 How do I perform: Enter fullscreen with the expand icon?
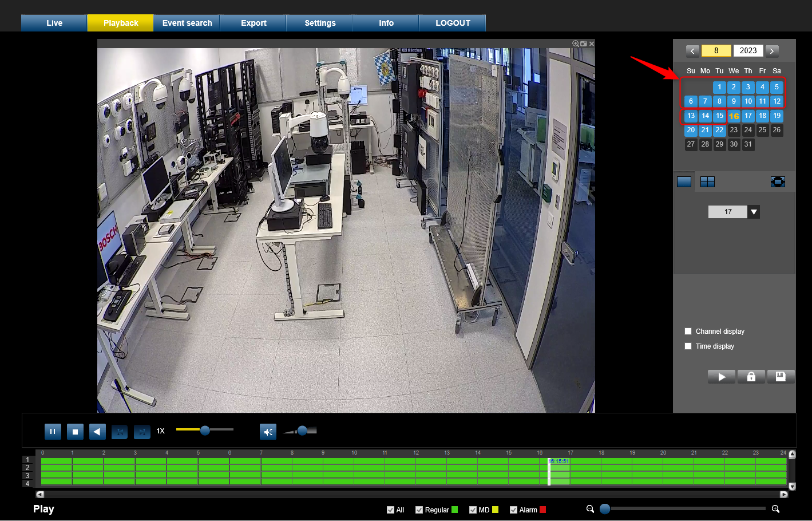778,182
